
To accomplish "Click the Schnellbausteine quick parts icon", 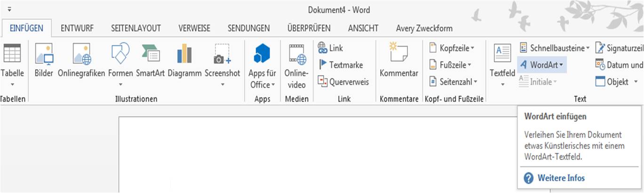I will [x=524, y=48].
